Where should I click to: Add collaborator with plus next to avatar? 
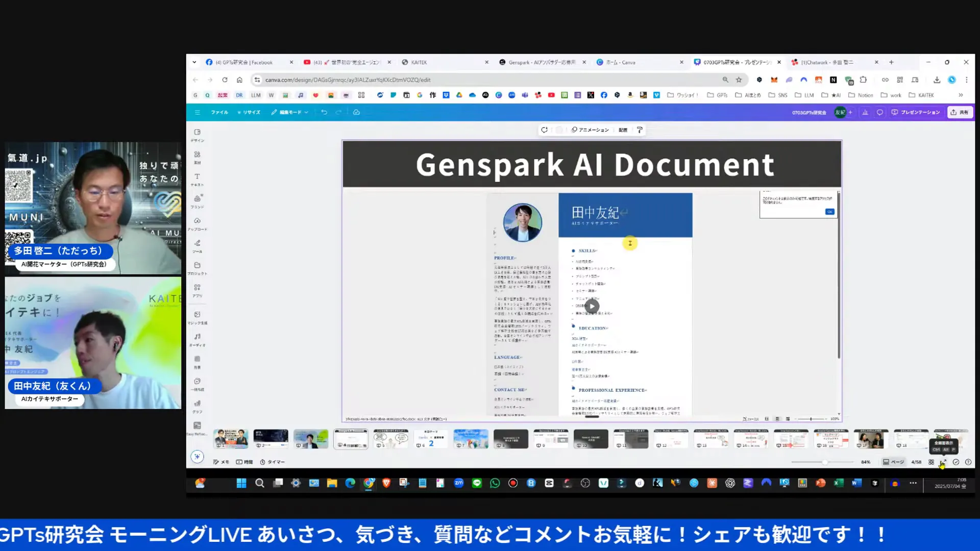tap(850, 112)
